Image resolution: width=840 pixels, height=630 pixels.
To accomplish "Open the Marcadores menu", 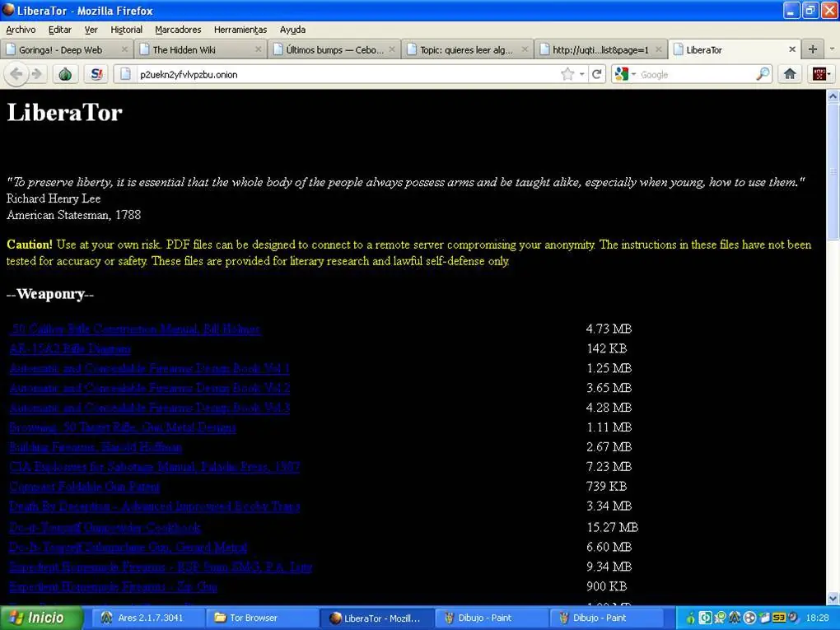I will click(178, 30).
